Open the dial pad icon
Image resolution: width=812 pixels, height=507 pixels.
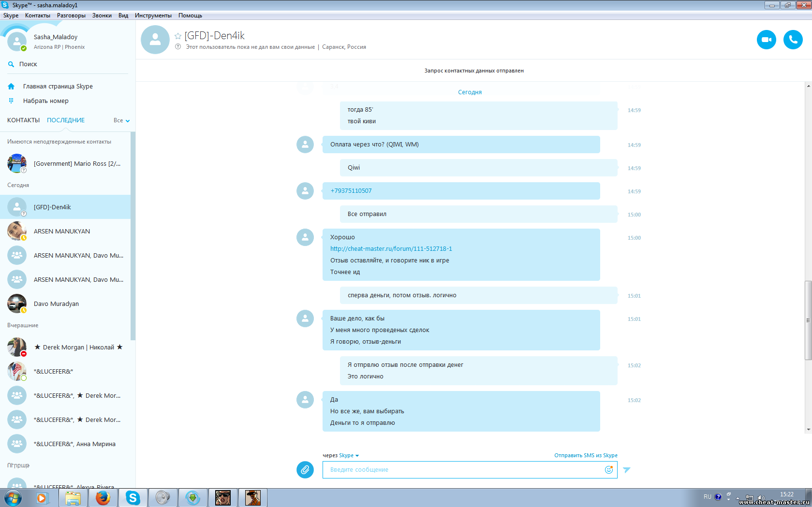pyautogui.click(x=11, y=101)
